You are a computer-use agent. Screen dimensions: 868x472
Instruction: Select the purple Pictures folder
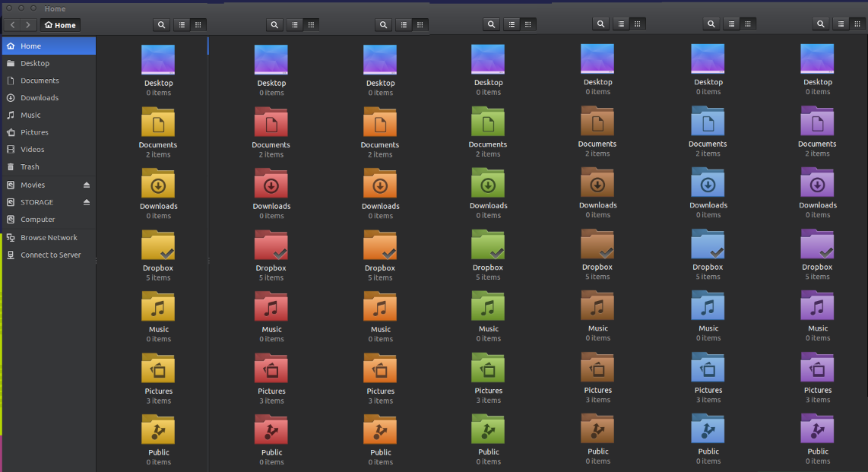tap(818, 367)
